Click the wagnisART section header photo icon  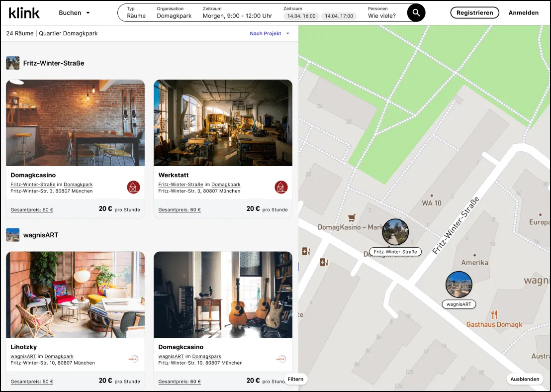click(x=12, y=234)
